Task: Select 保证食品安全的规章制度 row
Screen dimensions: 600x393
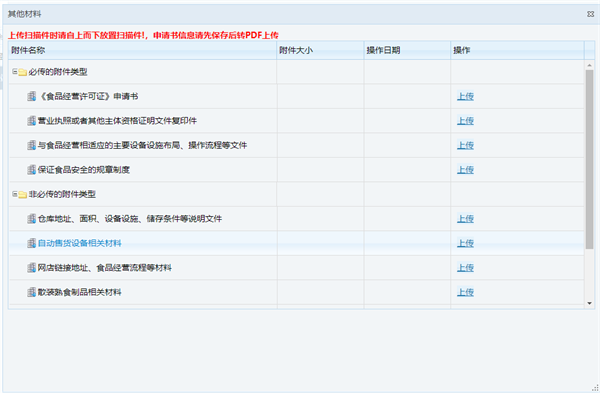Action: tap(84, 170)
